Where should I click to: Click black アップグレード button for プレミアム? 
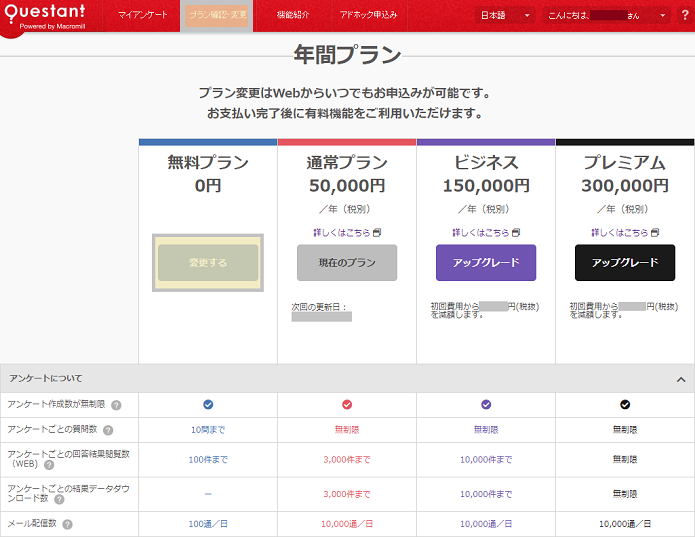[x=625, y=263]
